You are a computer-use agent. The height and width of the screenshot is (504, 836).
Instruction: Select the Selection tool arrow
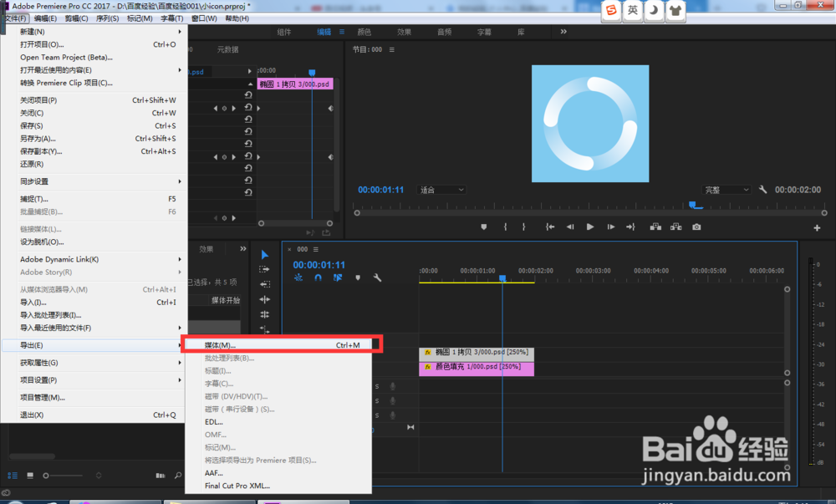(265, 255)
